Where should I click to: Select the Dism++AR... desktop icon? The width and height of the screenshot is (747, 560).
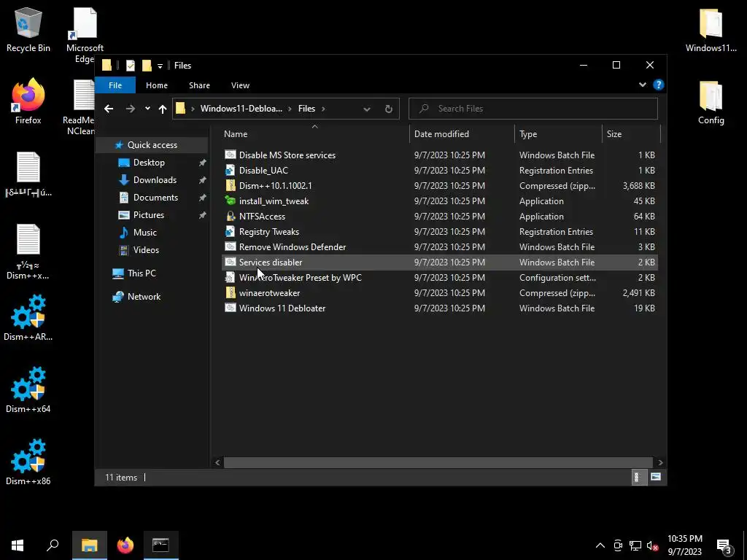pos(28,318)
